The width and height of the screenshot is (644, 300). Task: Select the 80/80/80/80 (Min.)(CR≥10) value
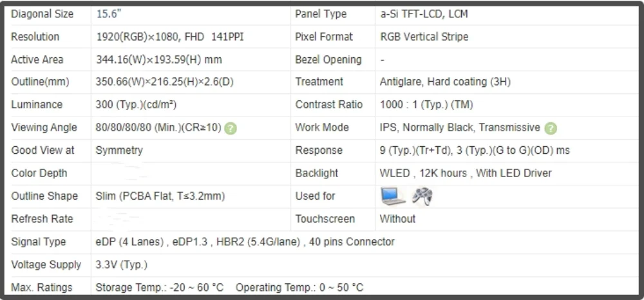tap(158, 127)
